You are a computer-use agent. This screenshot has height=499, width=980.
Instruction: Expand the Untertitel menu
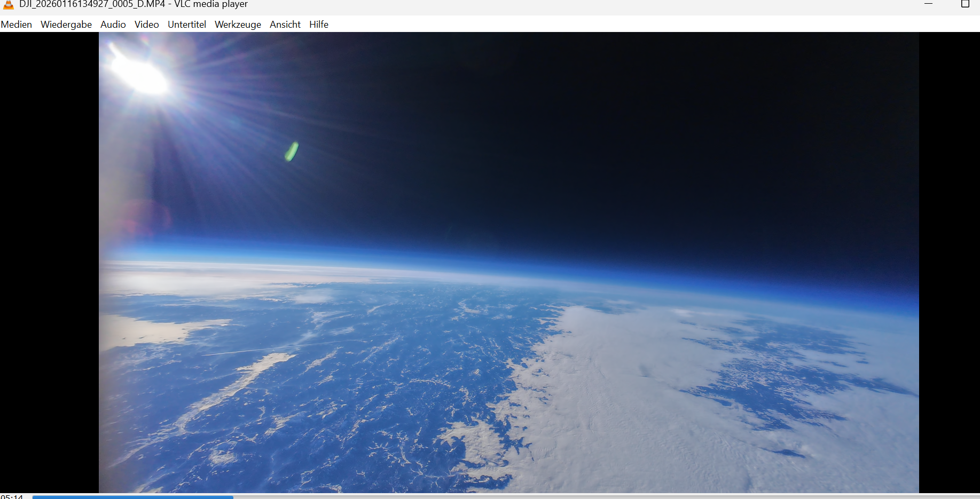(x=187, y=25)
